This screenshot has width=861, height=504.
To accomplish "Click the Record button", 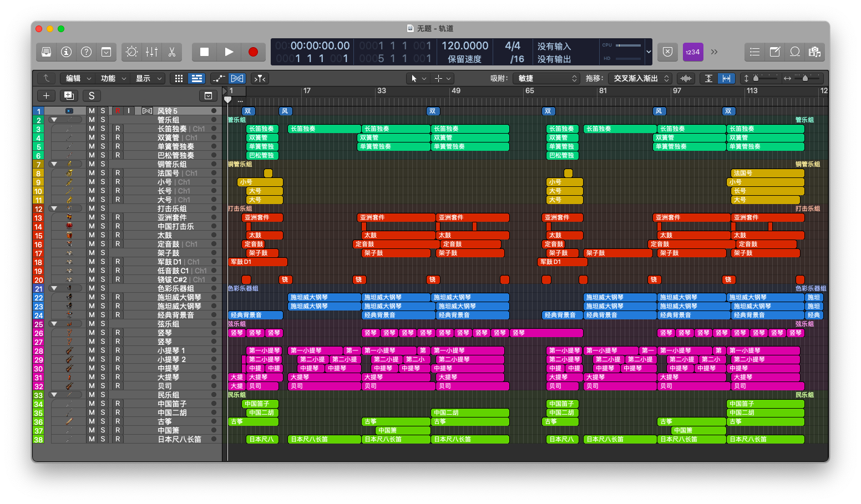I will (x=253, y=52).
